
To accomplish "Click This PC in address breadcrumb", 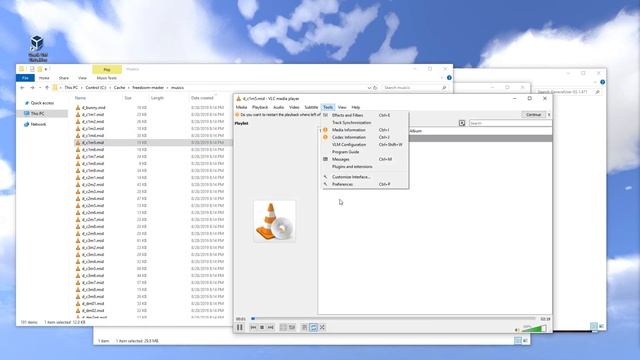I will pos(71,88).
